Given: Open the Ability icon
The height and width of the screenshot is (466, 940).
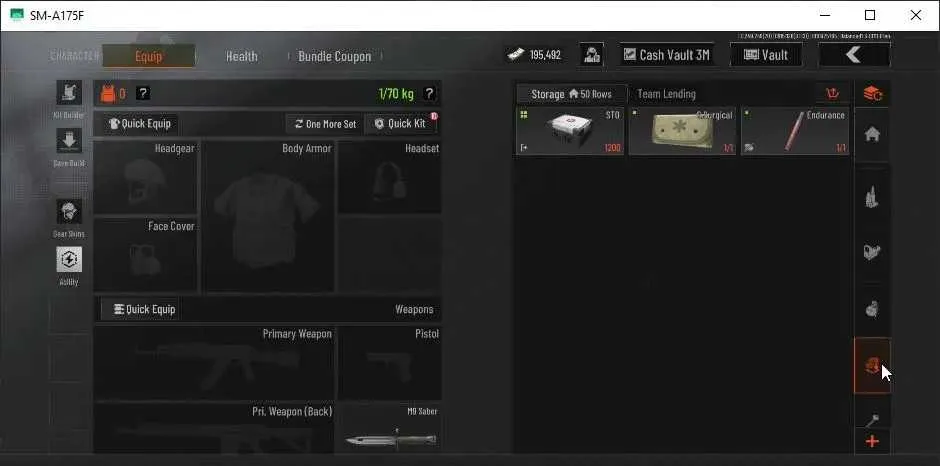Looking at the screenshot, I should [x=69, y=260].
